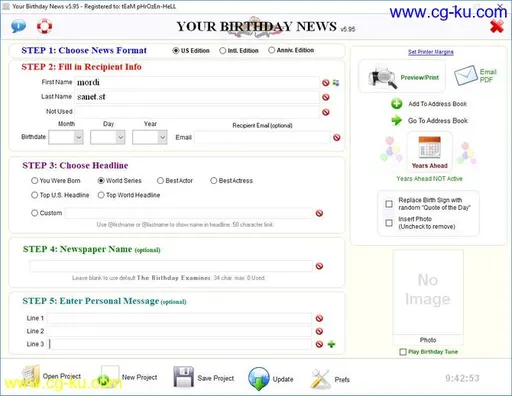Click the New Project page icon
The image size is (512, 396).
point(108,377)
